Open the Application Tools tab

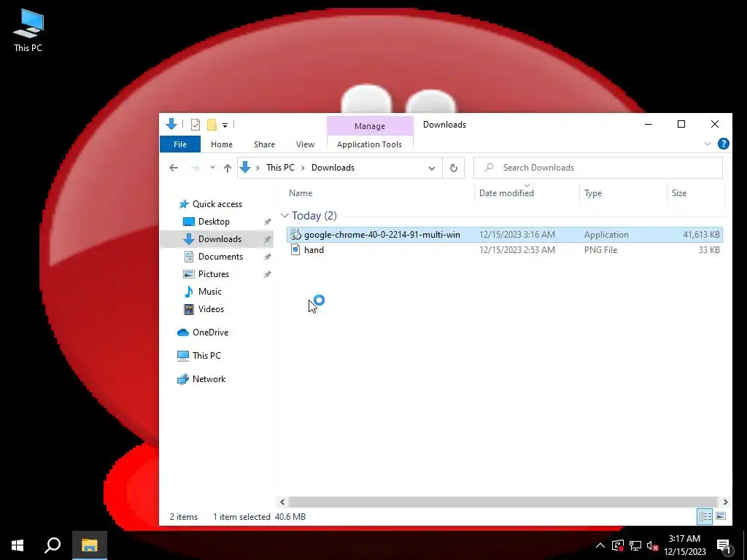[x=369, y=144]
